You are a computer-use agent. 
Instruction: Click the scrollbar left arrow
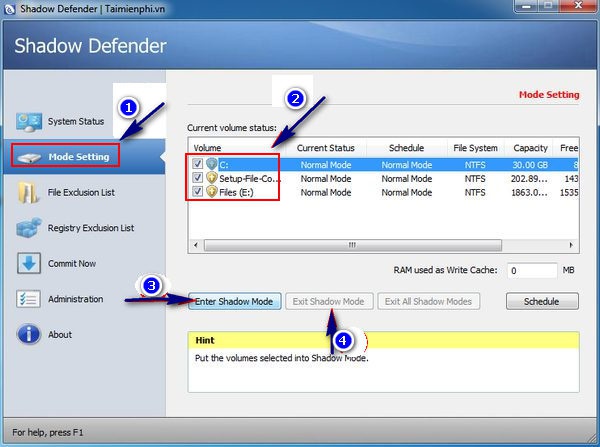click(x=196, y=245)
